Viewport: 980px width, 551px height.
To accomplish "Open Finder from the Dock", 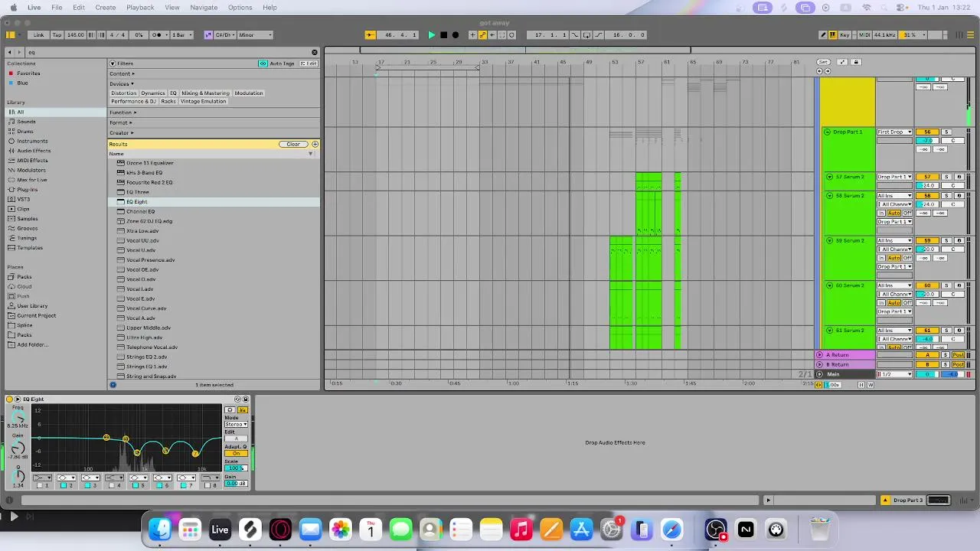I will point(160,529).
